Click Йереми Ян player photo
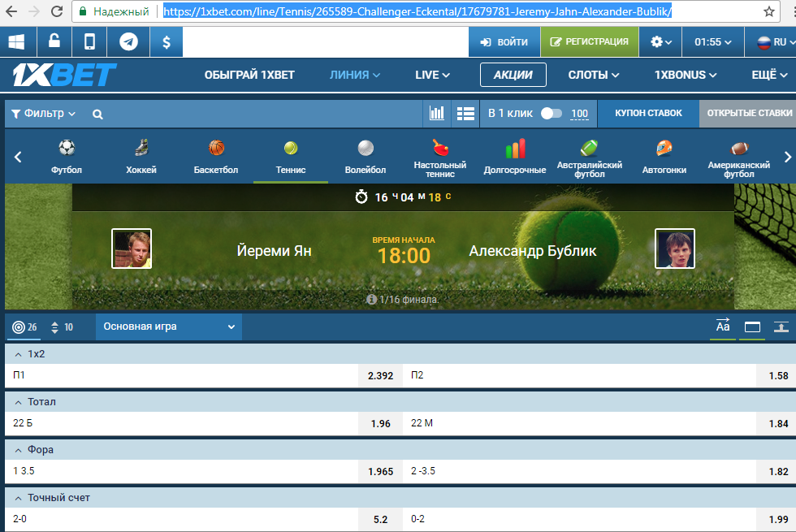 132,249
